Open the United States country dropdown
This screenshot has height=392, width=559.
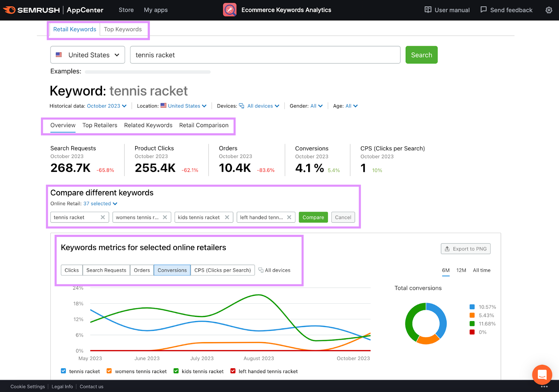pyautogui.click(x=88, y=55)
